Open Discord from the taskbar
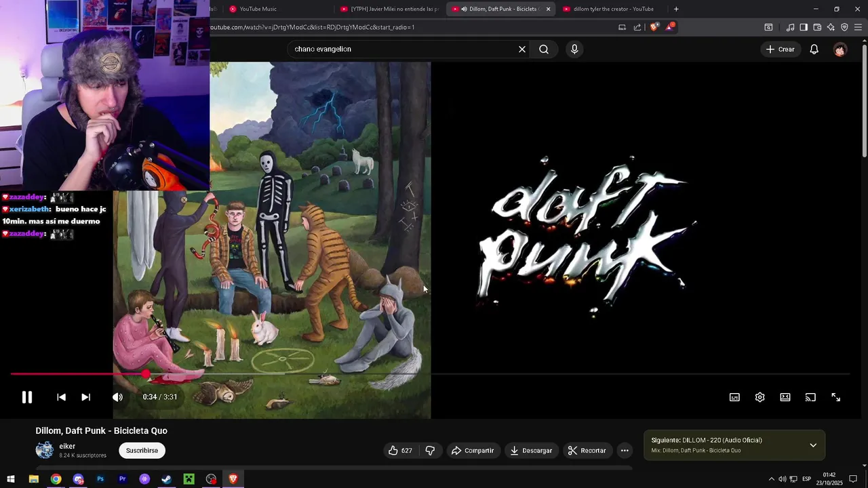Screen dimensions: 868x488 78,479
